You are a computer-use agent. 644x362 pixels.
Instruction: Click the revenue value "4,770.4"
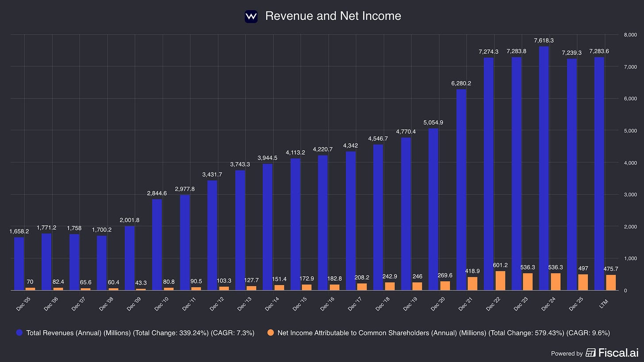coord(406,132)
